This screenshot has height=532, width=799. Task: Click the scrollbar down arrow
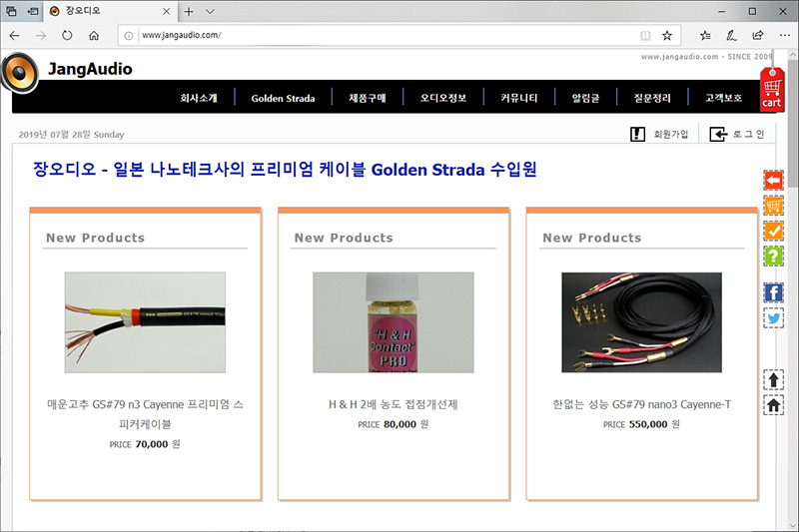793,525
